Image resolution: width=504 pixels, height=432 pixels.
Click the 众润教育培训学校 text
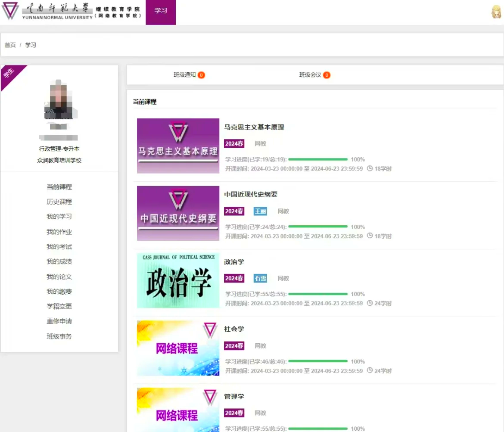click(x=59, y=160)
